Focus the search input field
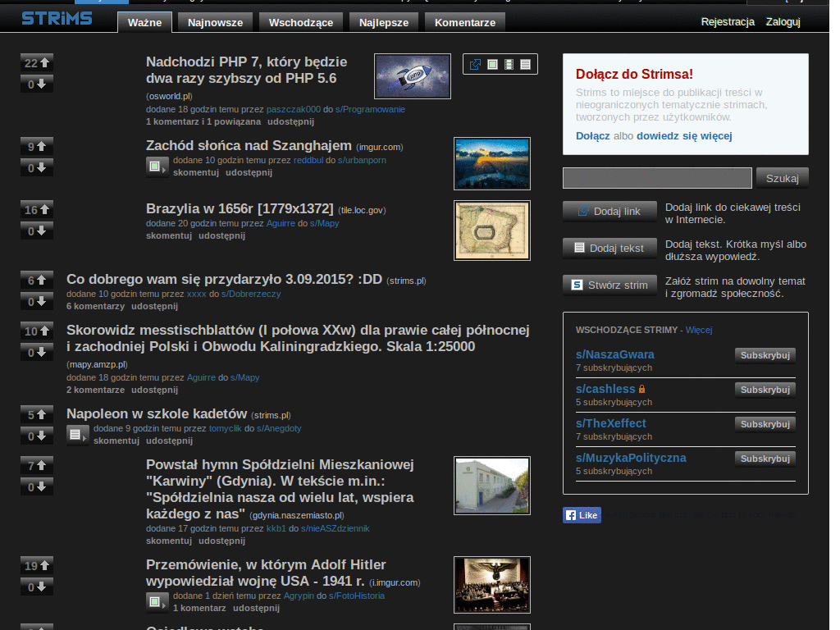The height and width of the screenshot is (630, 840). (x=657, y=178)
